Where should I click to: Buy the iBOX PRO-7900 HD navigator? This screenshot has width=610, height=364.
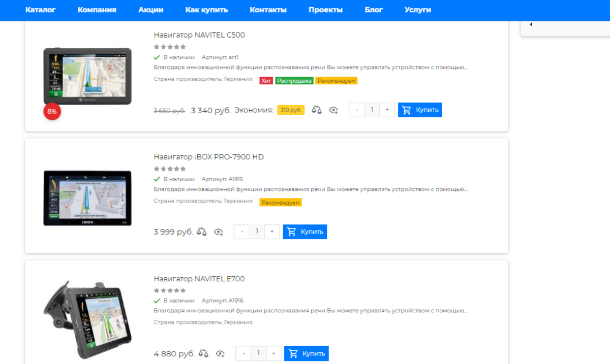(x=305, y=231)
